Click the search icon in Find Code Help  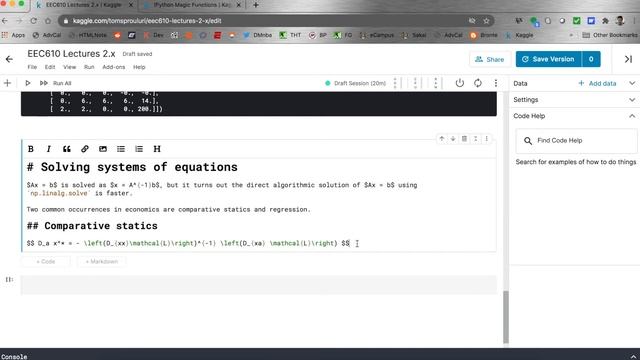tap(528, 141)
